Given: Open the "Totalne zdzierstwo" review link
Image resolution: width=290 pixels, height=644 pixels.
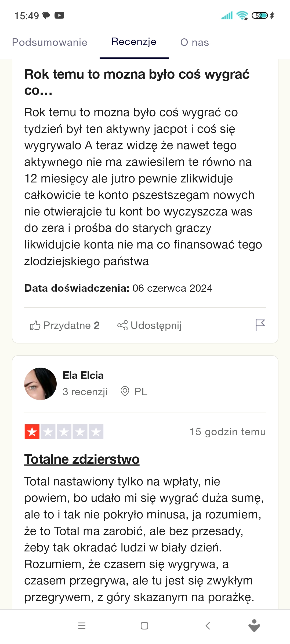Looking at the screenshot, I should 82,459.
